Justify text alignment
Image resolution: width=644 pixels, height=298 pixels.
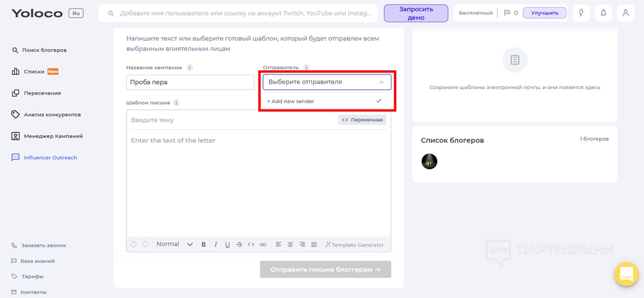tap(314, 245)
